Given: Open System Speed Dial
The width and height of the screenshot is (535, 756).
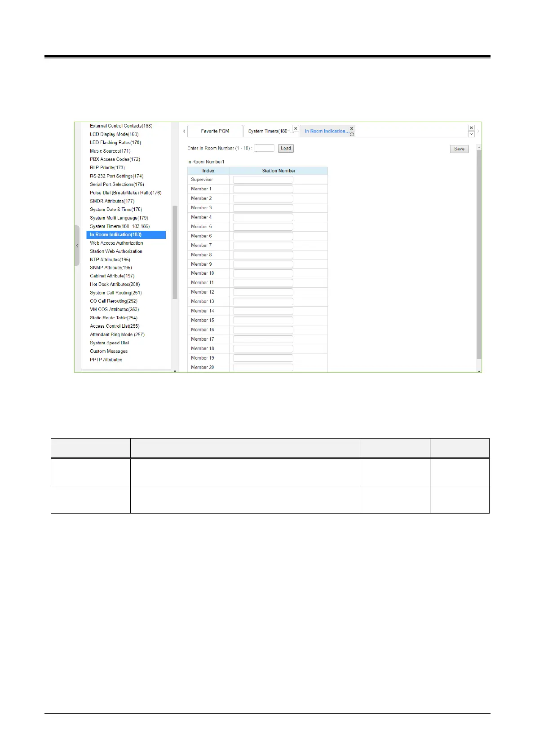Looking at the screenshot, I should [x=109, y=343].
